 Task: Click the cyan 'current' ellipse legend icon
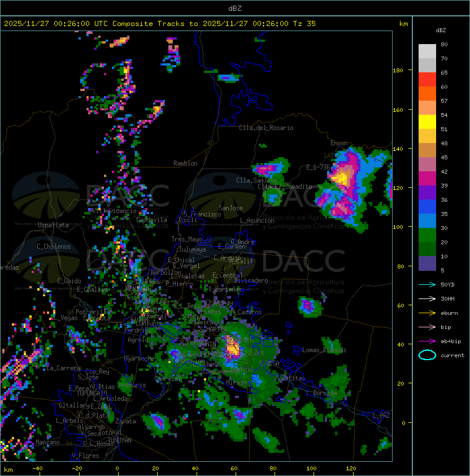point(427,355)
